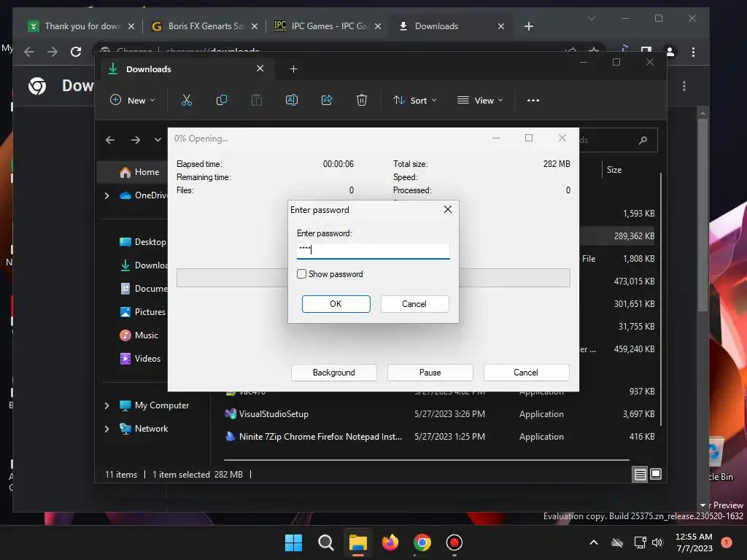The image size is (747, 560).
Task: Click the Chrome page vertical scrollbar
Action: point(703,215)
